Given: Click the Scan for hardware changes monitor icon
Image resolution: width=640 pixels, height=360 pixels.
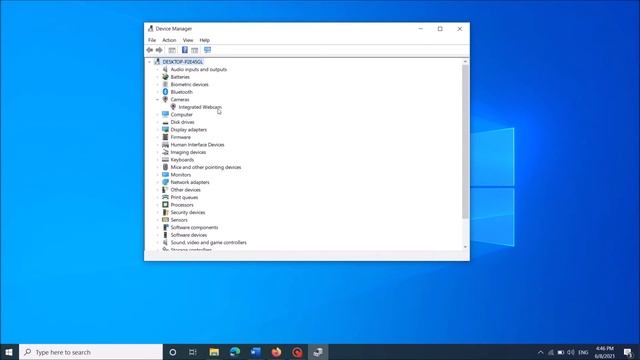Looking at the screenshot, I should tap(207, 50).
